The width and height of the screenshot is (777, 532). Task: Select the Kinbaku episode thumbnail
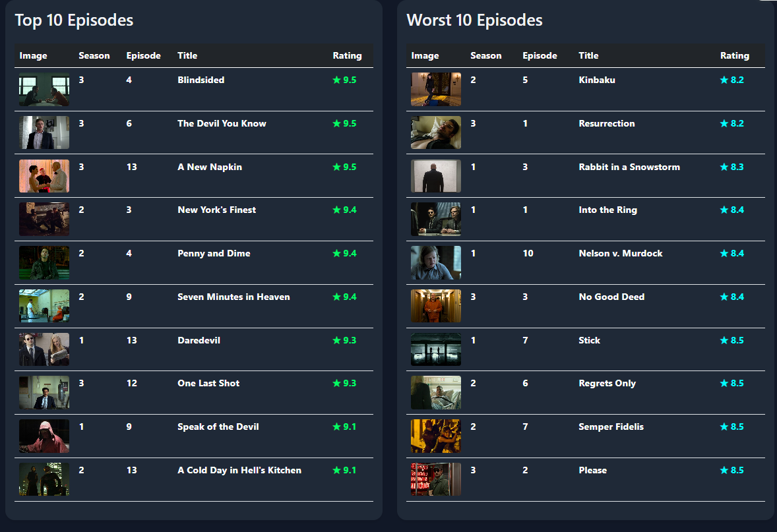pyautogui.click(x=436, y=90)
